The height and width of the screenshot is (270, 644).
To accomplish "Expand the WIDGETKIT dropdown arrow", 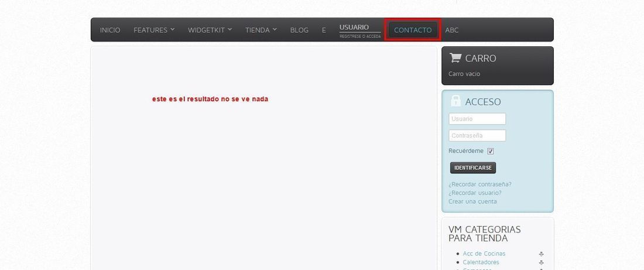I will tap(230, 29).
